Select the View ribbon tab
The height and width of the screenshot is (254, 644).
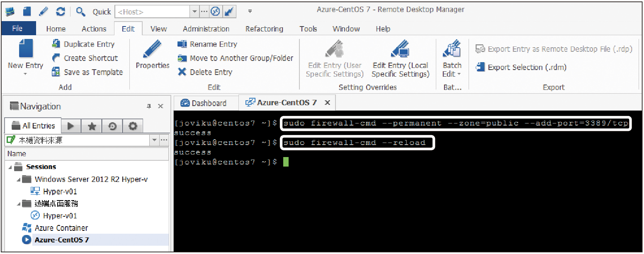158,29
